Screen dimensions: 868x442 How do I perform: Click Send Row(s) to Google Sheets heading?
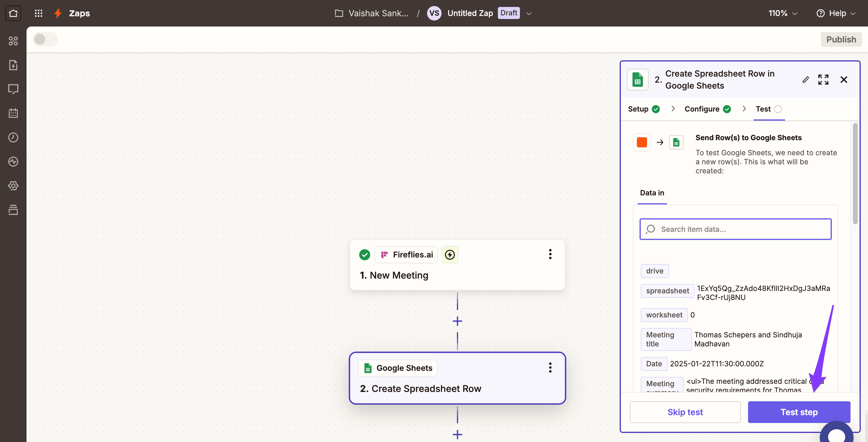click(x=748, y=137)
